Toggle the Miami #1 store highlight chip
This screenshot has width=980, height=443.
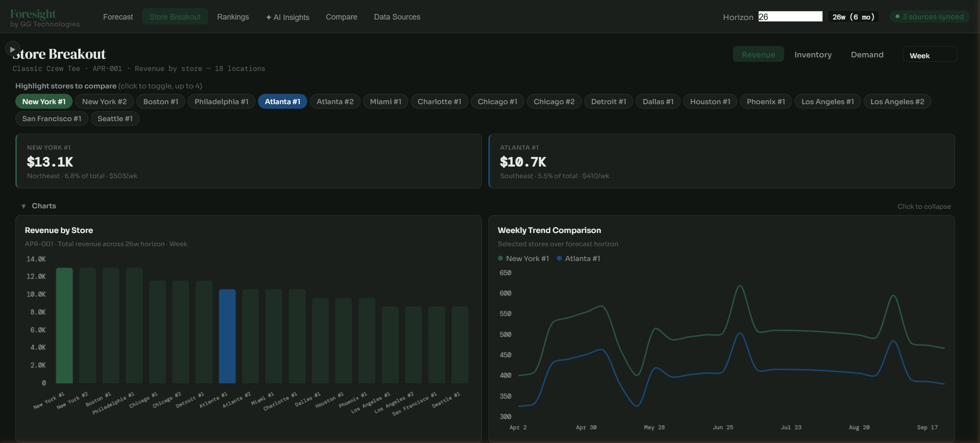[385, 101]
